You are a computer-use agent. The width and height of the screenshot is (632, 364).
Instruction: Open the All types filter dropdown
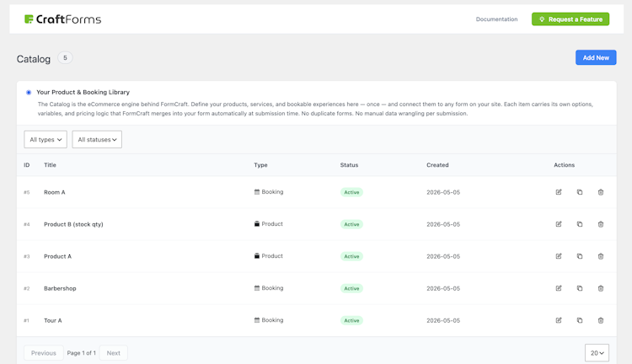pyautogui.click(x=46, y=140)
